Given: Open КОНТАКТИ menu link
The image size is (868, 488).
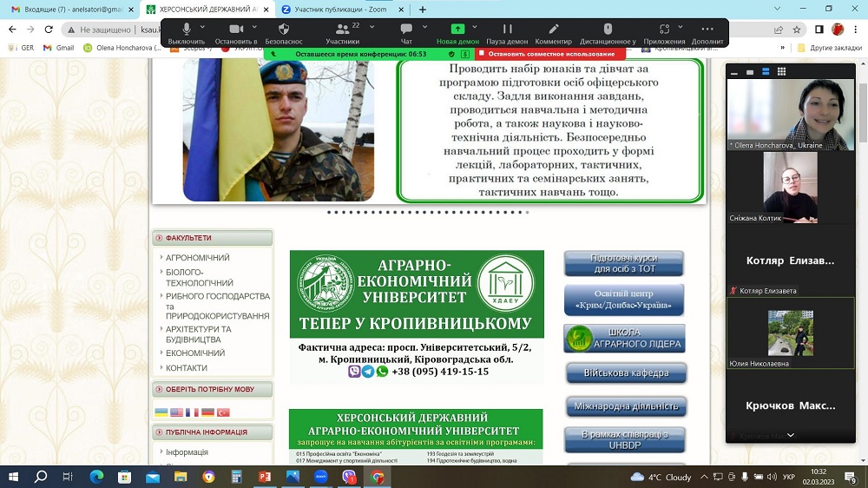Looking at the screenshot, I should click(186, 368).
